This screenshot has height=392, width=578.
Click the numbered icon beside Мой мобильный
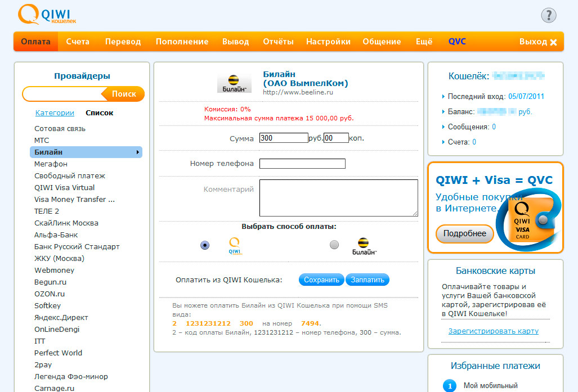point(450,386)
